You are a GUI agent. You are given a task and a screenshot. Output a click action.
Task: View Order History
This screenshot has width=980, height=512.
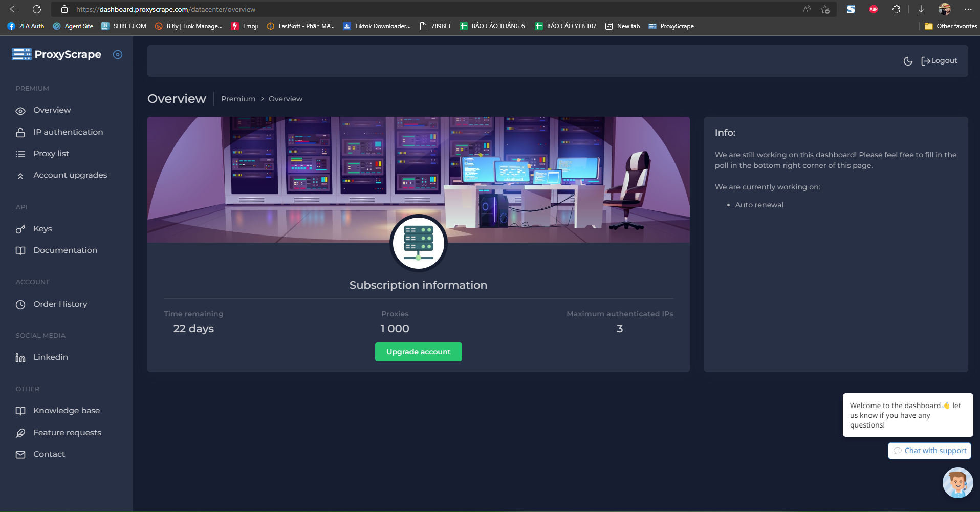tap(60, 304)
